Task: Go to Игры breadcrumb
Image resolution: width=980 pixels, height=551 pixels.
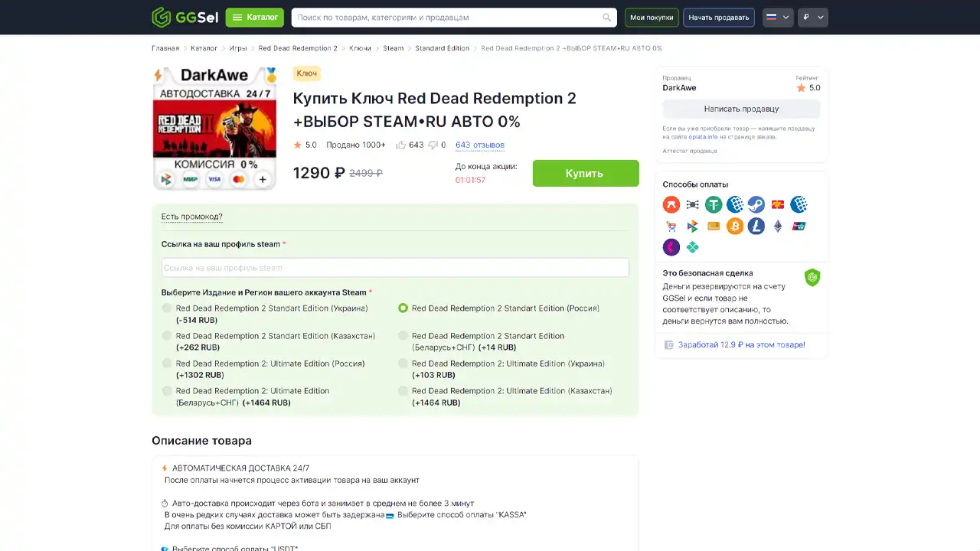Action: 238,48
